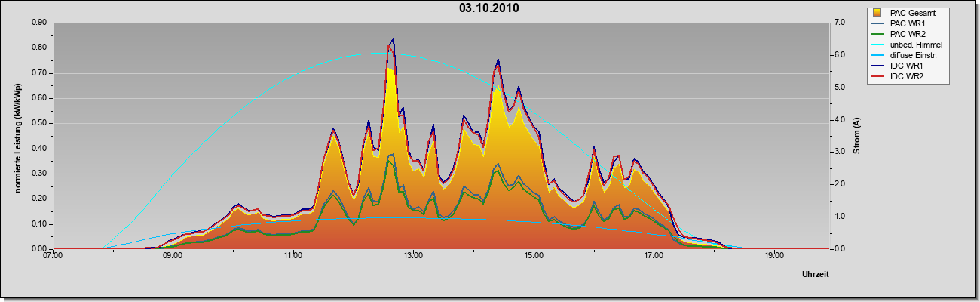Select the IDC WR2 legend entry
This screenshot has height=302, width=980.
point(905,77)
